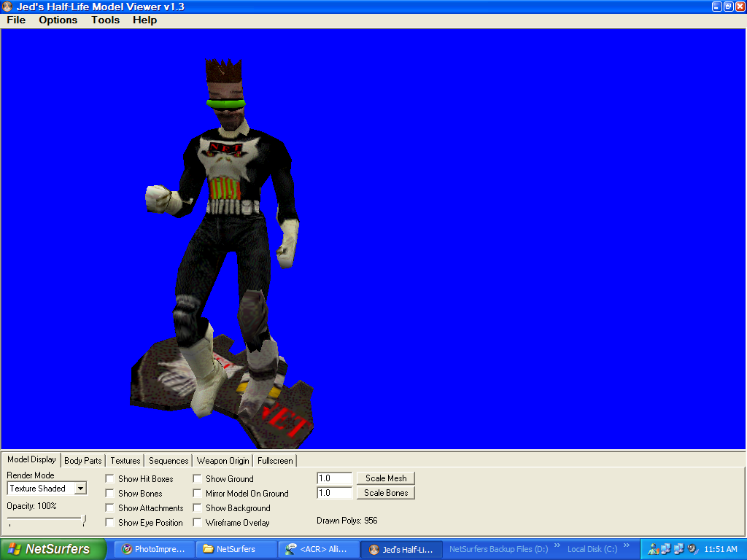Viewport: 747px width, 560px height.
Task: Click the app icon in title bar
Action: pyautogui.click(x=7, y=7)
